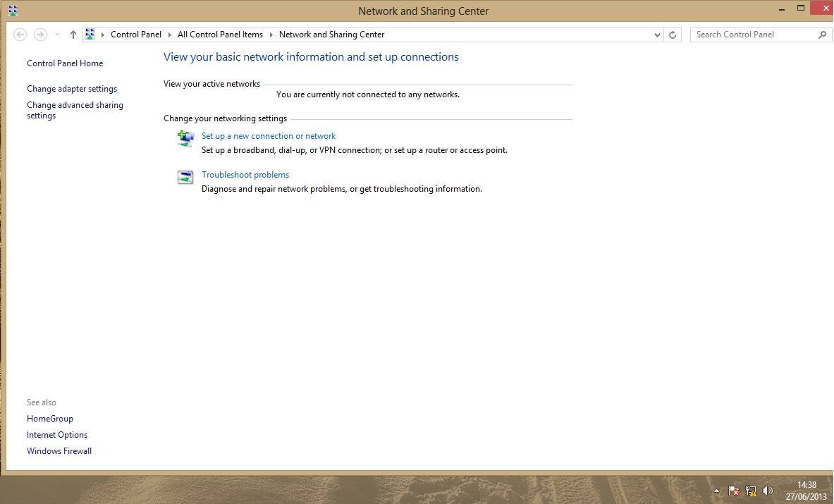Viewport: 834px width, 504px height.
Task: Open the recent locations dropdown arrow
Action: 57,35
